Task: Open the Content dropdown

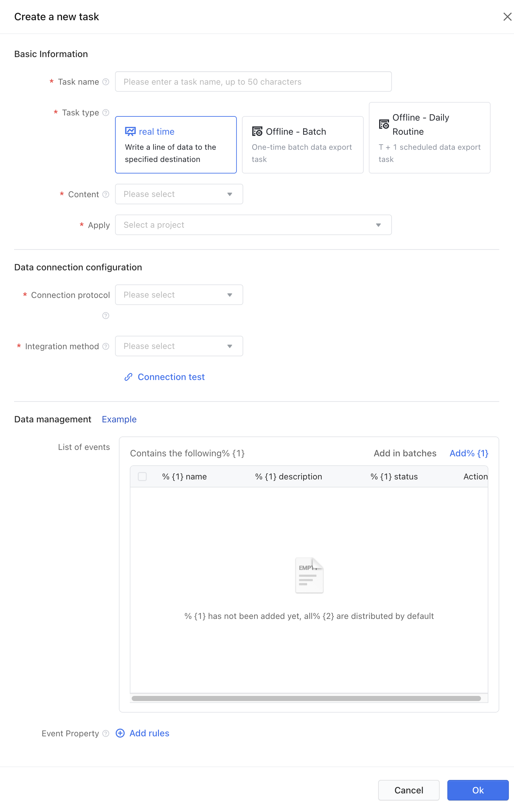Action: [179, 194]
